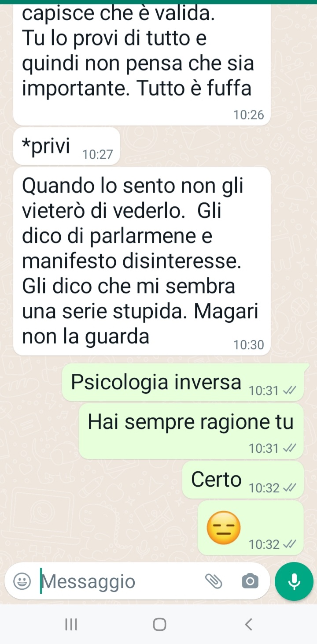Open the camera from message bar
Screen dimensions: 317x644
(250, 581)
